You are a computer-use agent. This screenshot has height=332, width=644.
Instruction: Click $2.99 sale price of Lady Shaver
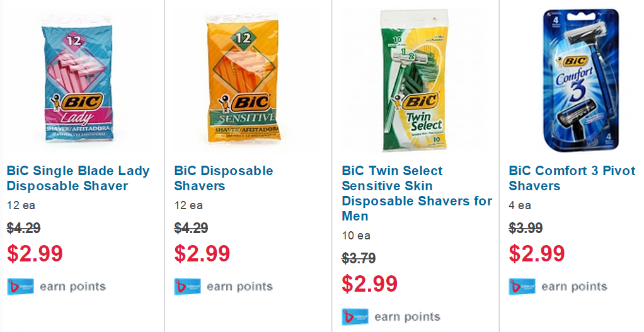35,253
